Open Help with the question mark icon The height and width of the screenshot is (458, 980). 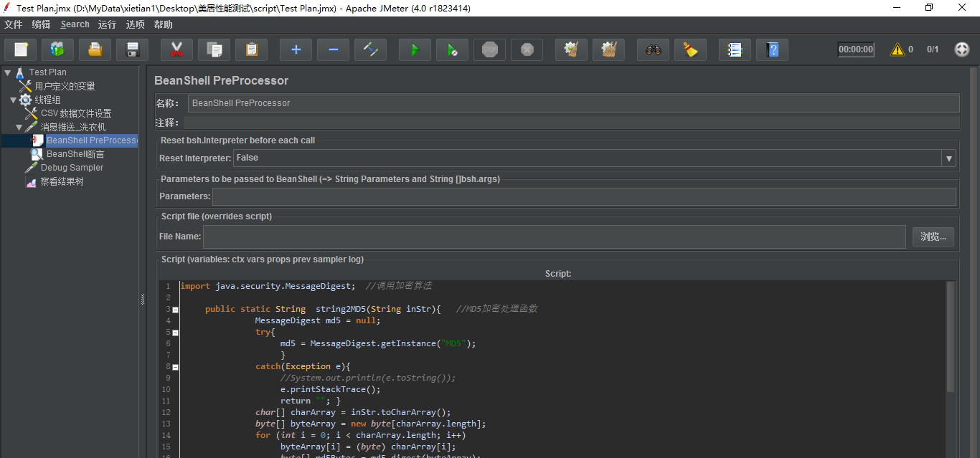coord(772,49)
